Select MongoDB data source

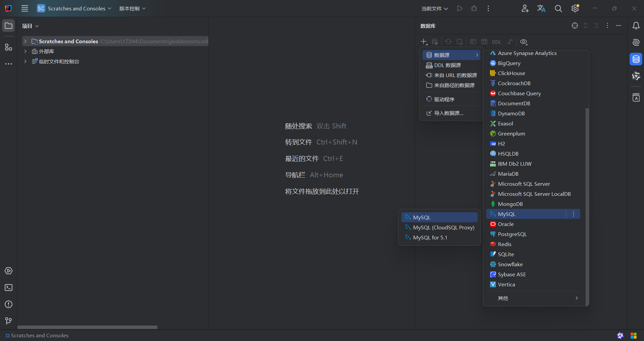533,204
